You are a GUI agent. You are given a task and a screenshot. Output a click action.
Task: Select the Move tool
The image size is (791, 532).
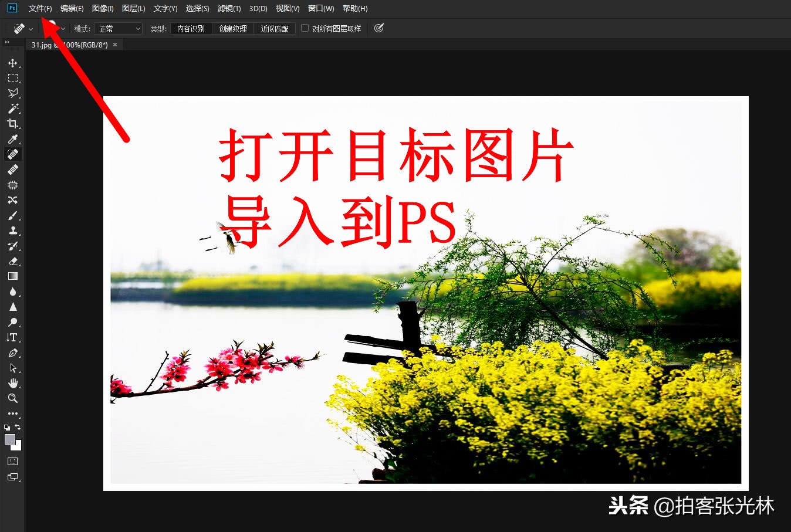[12, 63]
